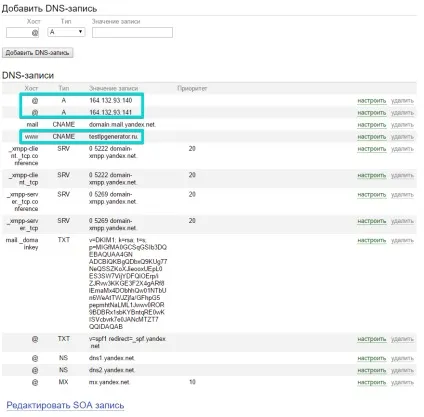Delete the SPF TXT record
The height and width of the screenshot is (417, 424).
[402, 339]
